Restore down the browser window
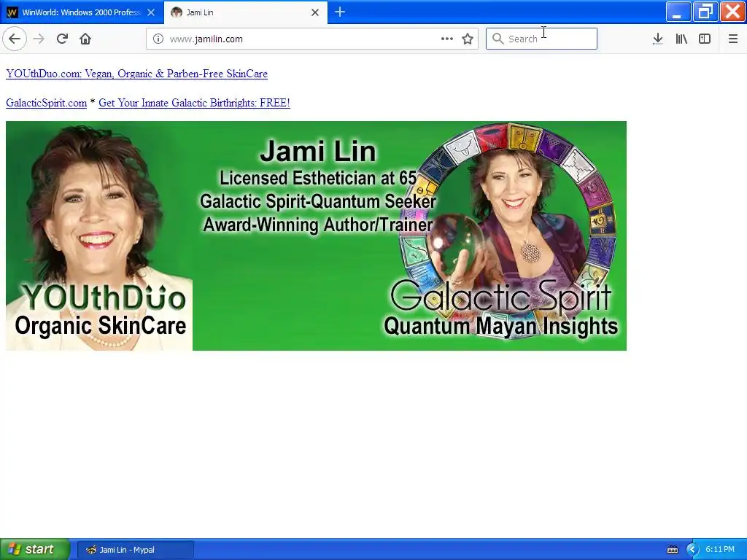This screenshot has height=560, width=747. click(705, 12)
